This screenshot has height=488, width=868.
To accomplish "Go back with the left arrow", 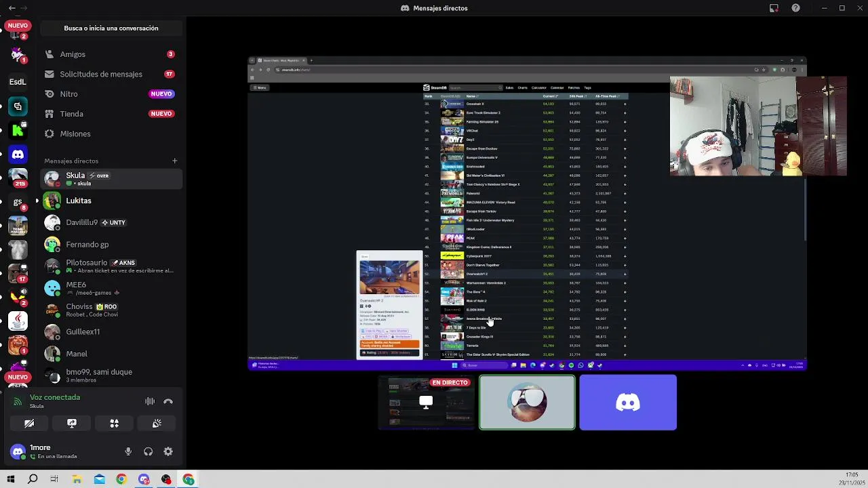I will (12, 8).
